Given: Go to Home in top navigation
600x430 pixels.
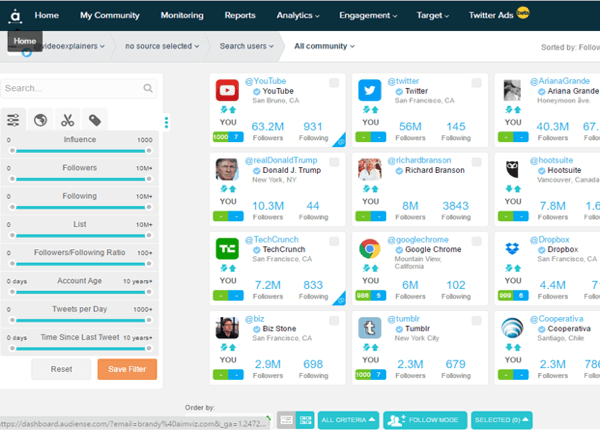Looking at the screenshot, I should click(47, 15).
